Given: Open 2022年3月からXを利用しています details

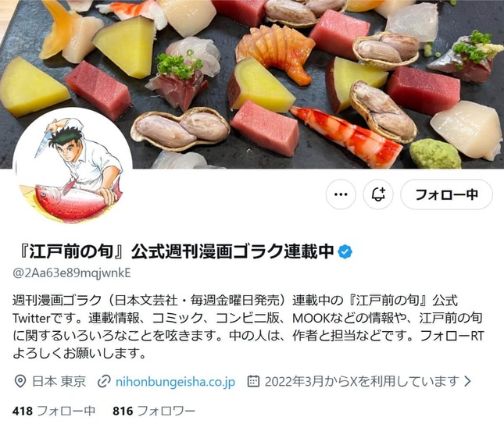Looking at the screenshot, I should tap(362, 382).
